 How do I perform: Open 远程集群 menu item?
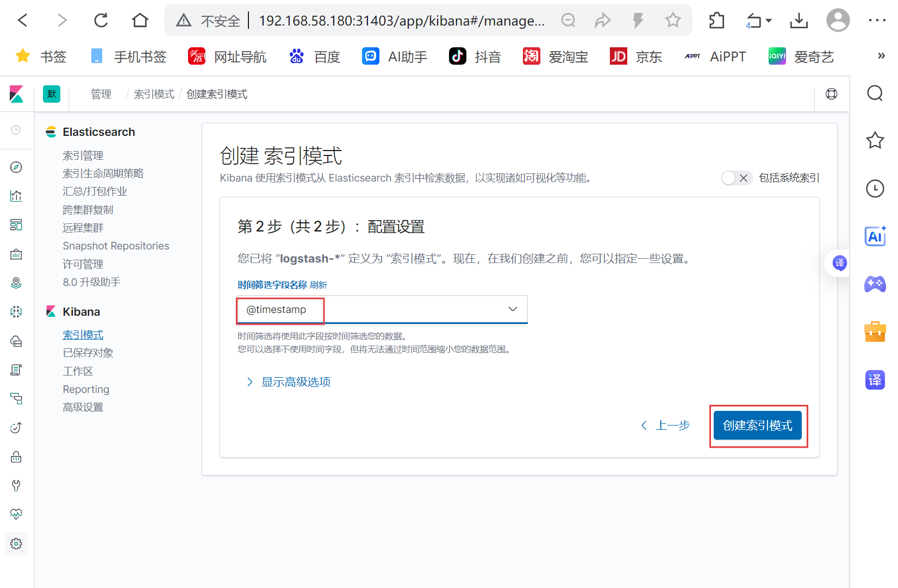point(83,228)
